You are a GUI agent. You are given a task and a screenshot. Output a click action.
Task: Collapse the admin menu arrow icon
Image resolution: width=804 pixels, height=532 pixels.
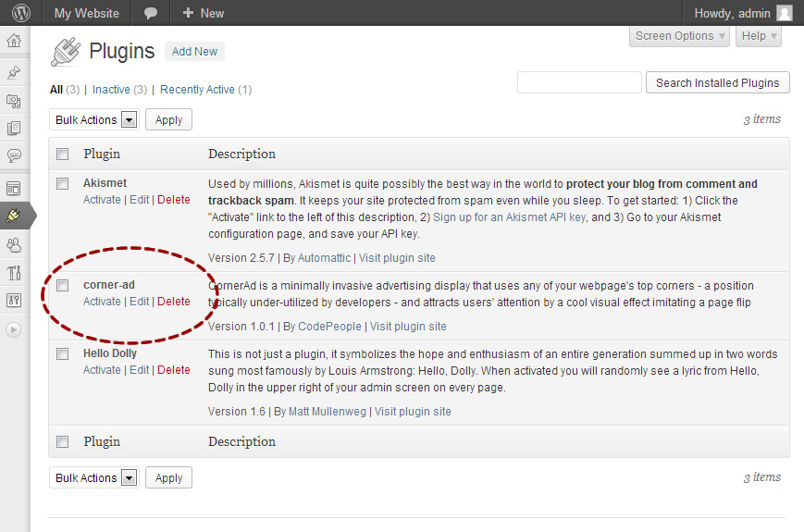pyautogui.click(x=14, y=329)
